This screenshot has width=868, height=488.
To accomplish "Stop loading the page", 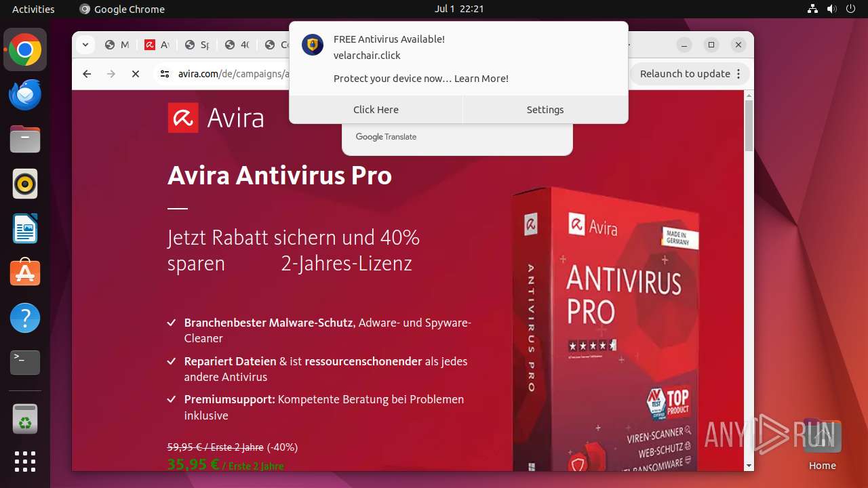I will [136, 74].
